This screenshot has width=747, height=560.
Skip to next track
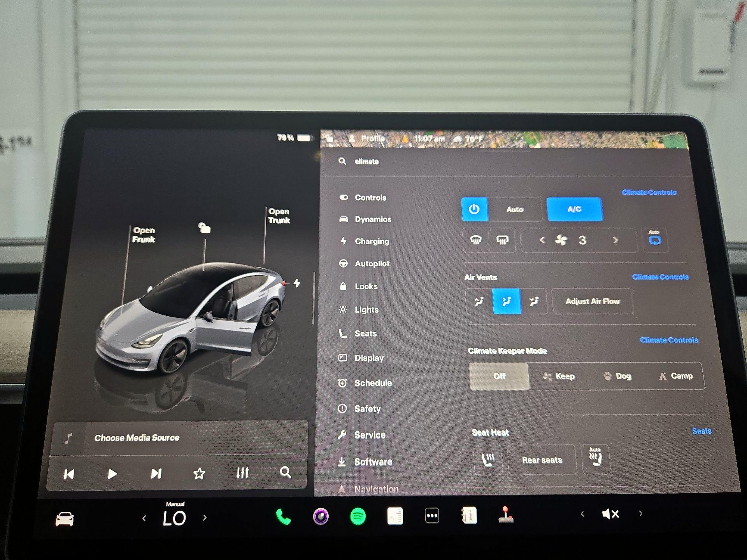pos(156,473)
